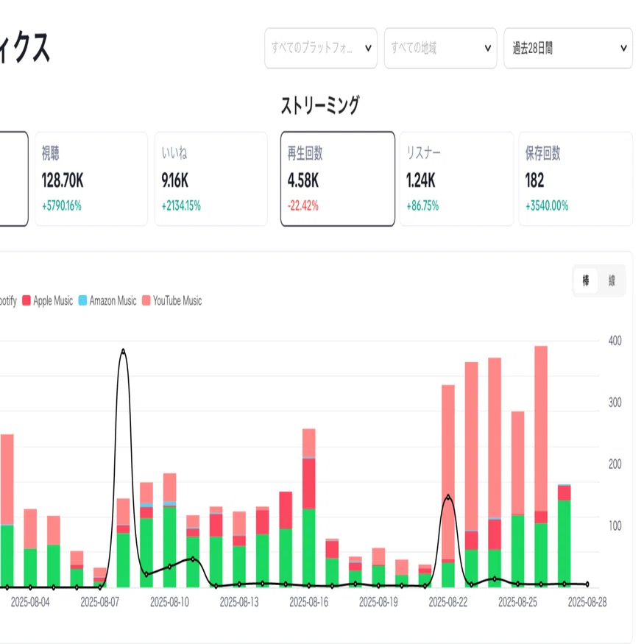
Task: Click the chevron of the platform dropdown
Action: coord(369,48)
